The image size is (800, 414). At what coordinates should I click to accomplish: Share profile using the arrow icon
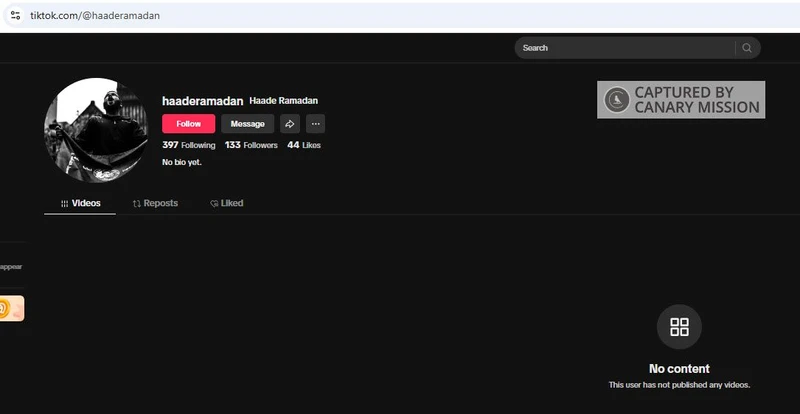(290, 124)
